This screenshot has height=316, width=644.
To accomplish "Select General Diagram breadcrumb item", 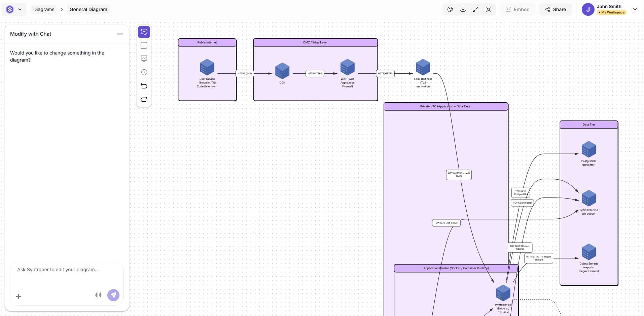I will pos(88,9).
